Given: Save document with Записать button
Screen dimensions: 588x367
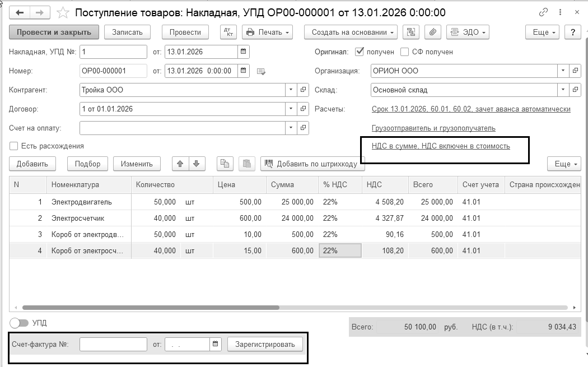Looking at the screenshot, I should [128, 32].
